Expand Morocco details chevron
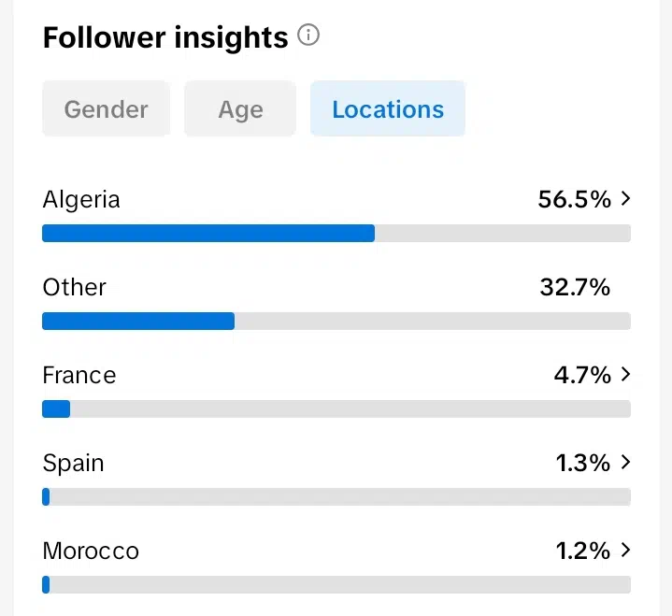The height and width of the screenshot is (616, 672). 626,550
